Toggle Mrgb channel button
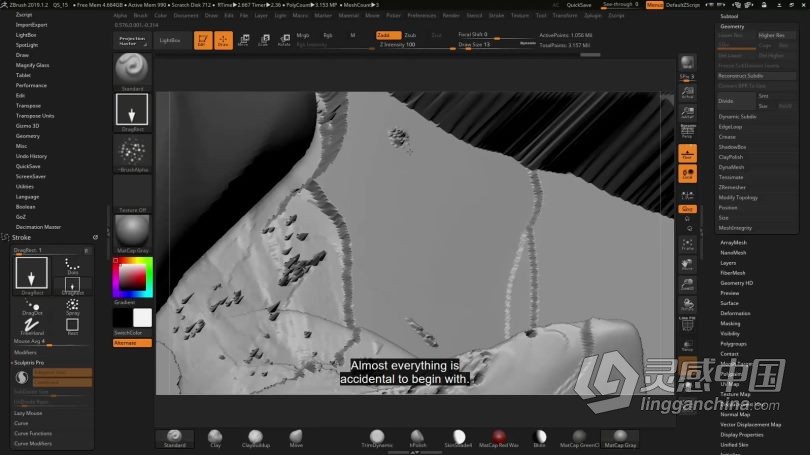 click(x=303, y=35)
